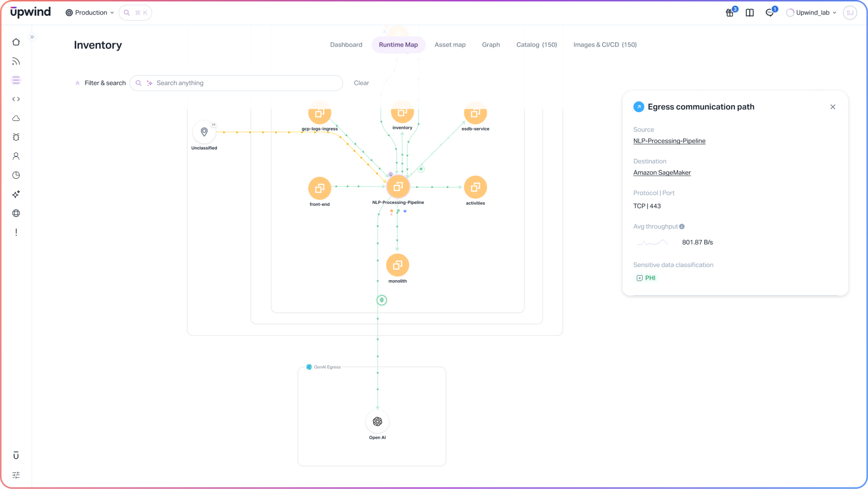The height and width of the screenshot is (489, 868).
Task: Click the Avg throughput info icon
Action: 682,226
